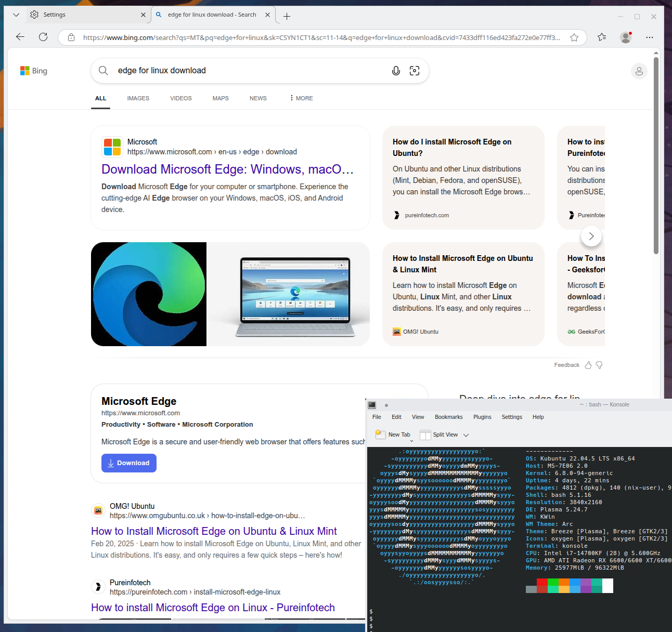Close the Settings tab
The image size is (672, 632).
(143, 15)
